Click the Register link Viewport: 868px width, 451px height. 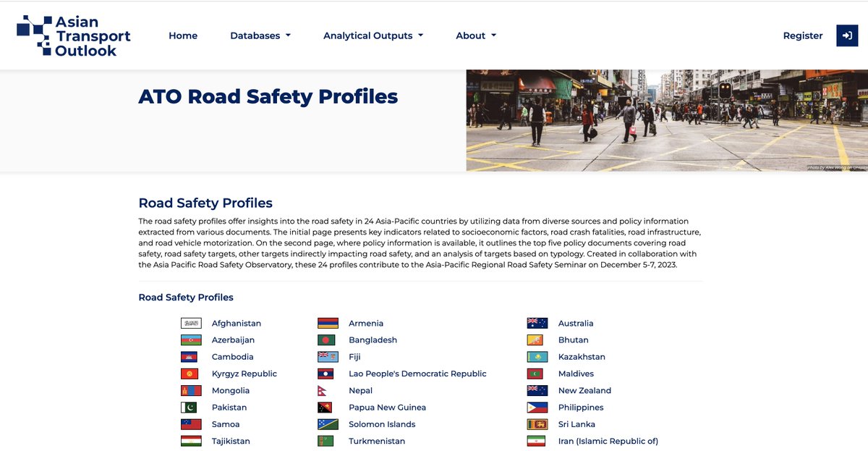[x=803, y=35]
